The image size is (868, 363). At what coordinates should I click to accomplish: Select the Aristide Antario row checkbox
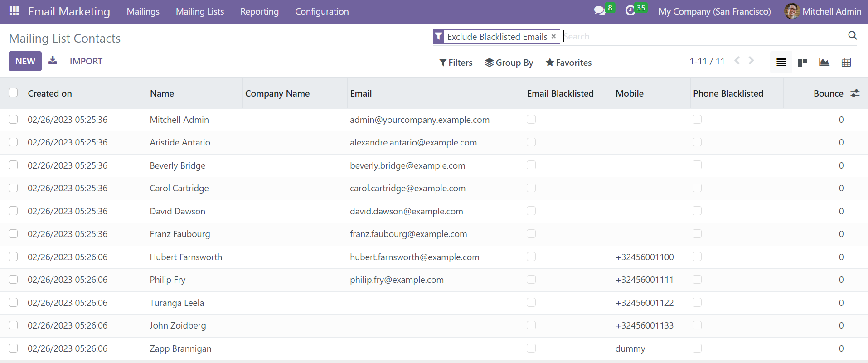pyautogui.click(x=13, y=142)
